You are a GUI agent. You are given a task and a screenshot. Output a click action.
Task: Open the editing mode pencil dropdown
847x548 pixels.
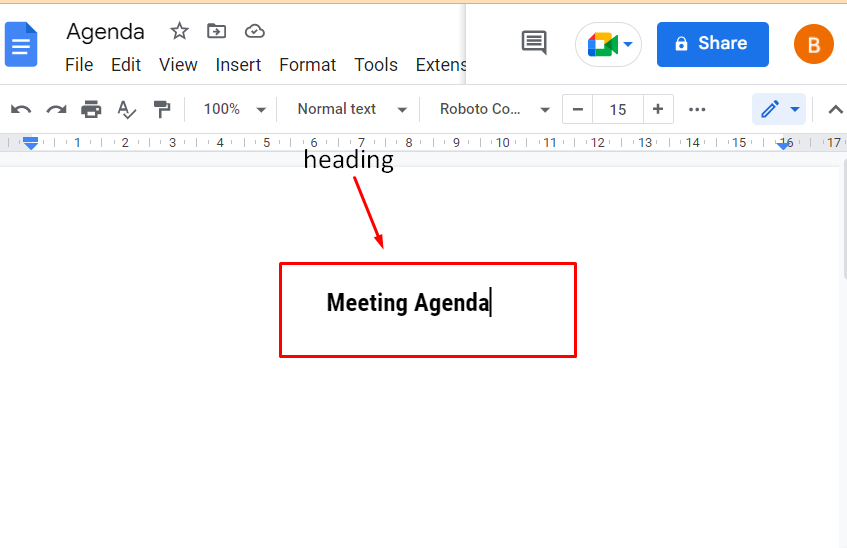779,109
